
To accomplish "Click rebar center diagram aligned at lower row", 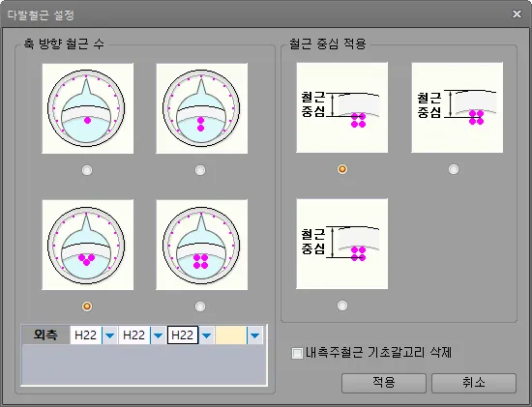I will coord(342,244).
